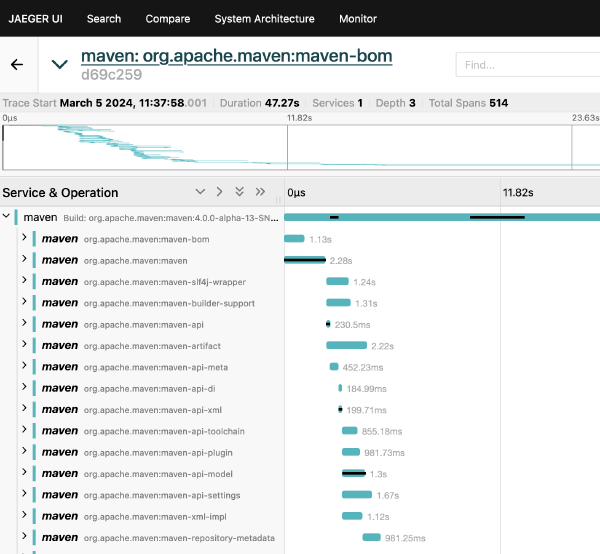600x554 pixels.
Task: Open the Search menu item
Action: point(104,18)
